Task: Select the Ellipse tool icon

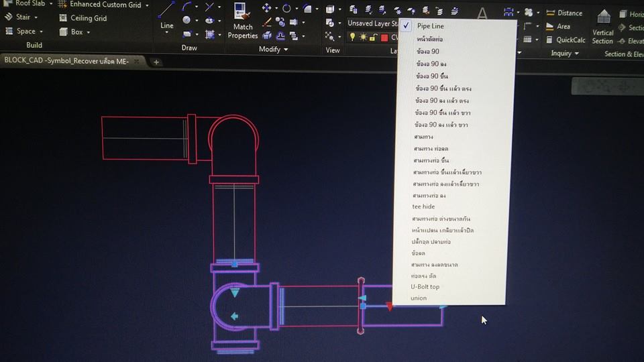Action: click(x=209, y=20)
